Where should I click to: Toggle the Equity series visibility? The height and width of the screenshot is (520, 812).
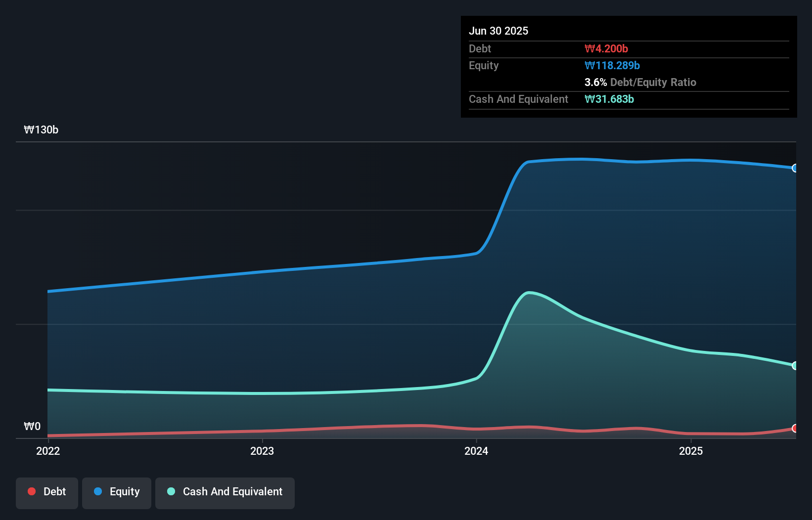tap(117, 492)
